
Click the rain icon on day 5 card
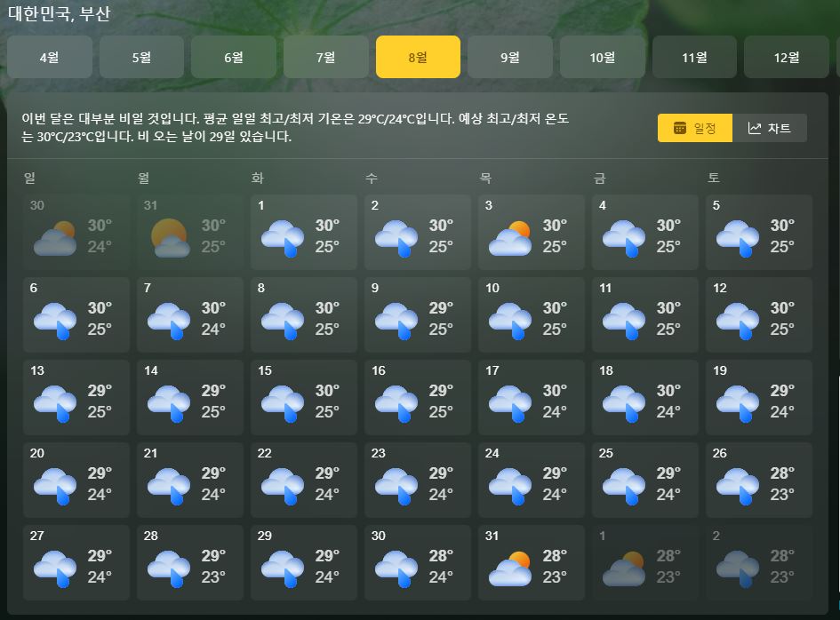(x=737, y=238)
